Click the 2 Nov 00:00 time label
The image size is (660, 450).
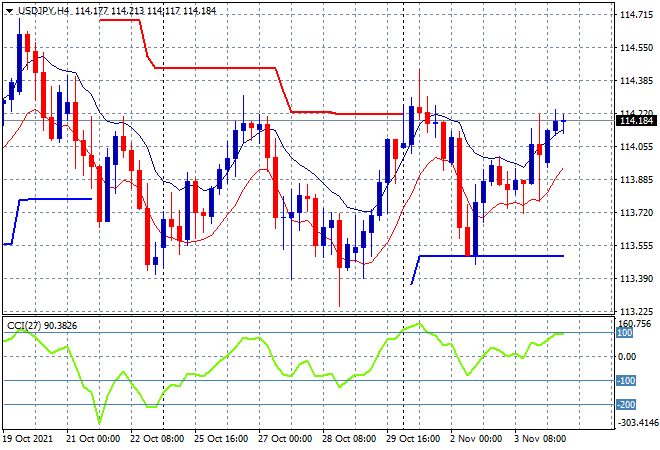476,439
